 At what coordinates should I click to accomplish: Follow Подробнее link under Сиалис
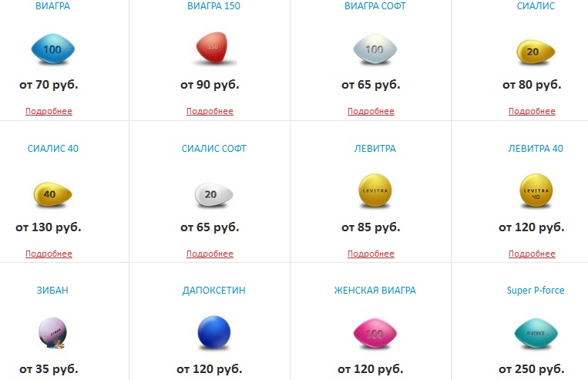point(532,112)
